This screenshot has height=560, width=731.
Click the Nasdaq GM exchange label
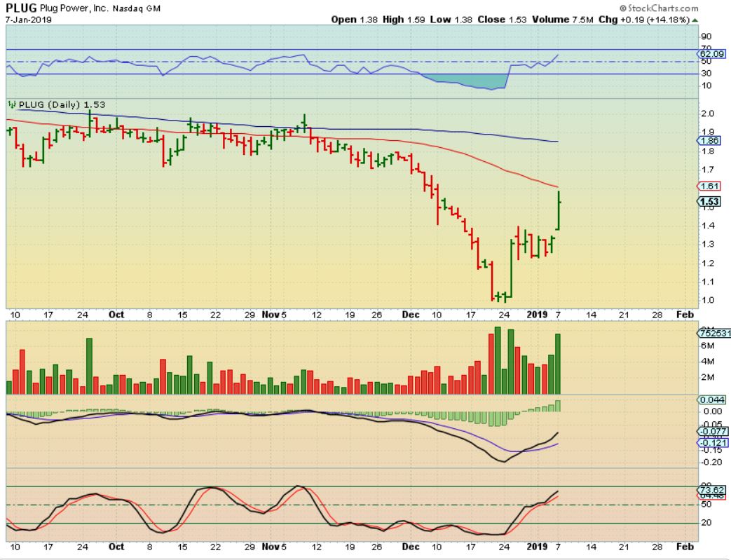coord(137,8)
